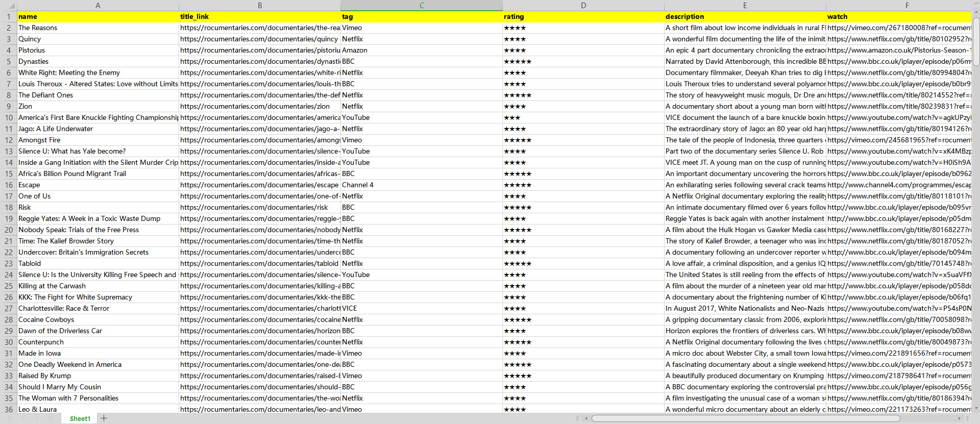Select row 10 header
This screenshot has width=980, height=424.
(x=9, y=118)
